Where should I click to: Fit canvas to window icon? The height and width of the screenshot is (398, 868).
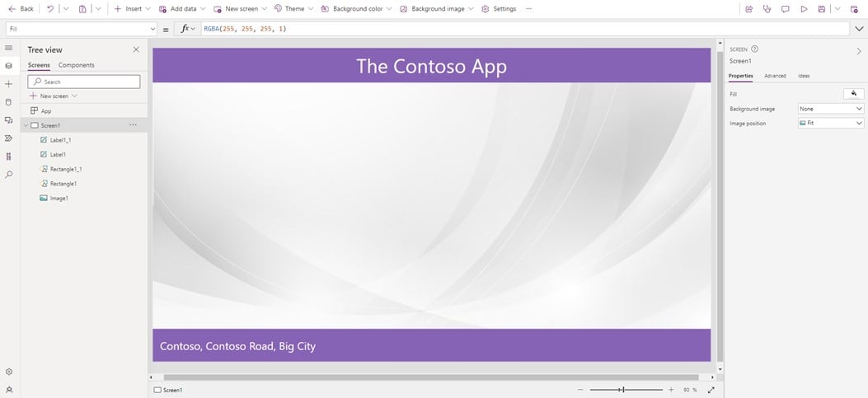[x=711, y=390]
